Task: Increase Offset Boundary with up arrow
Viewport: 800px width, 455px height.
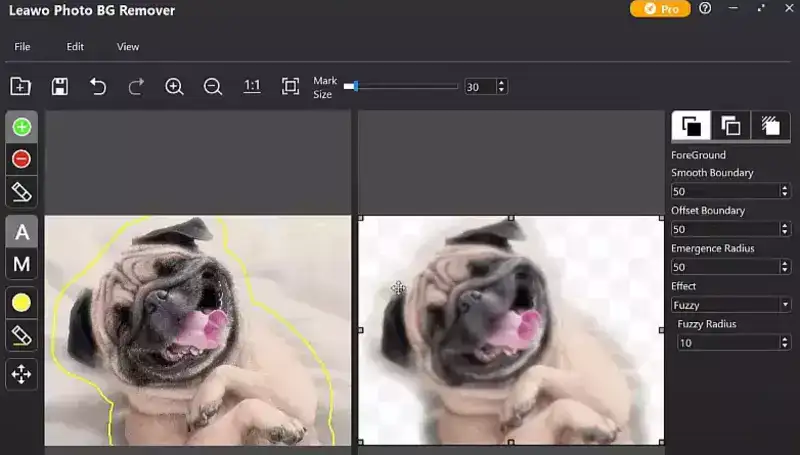Action: point(785,225)
